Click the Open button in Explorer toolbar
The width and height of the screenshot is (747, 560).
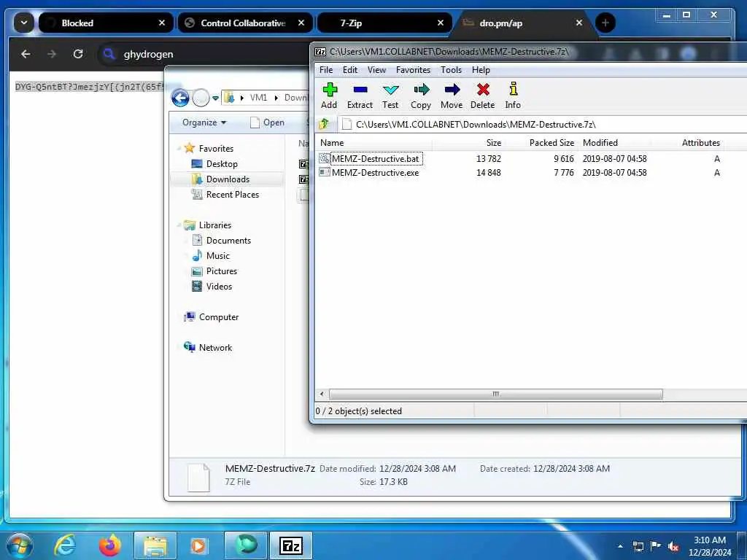pyautogui.click(x=267, y=122)
